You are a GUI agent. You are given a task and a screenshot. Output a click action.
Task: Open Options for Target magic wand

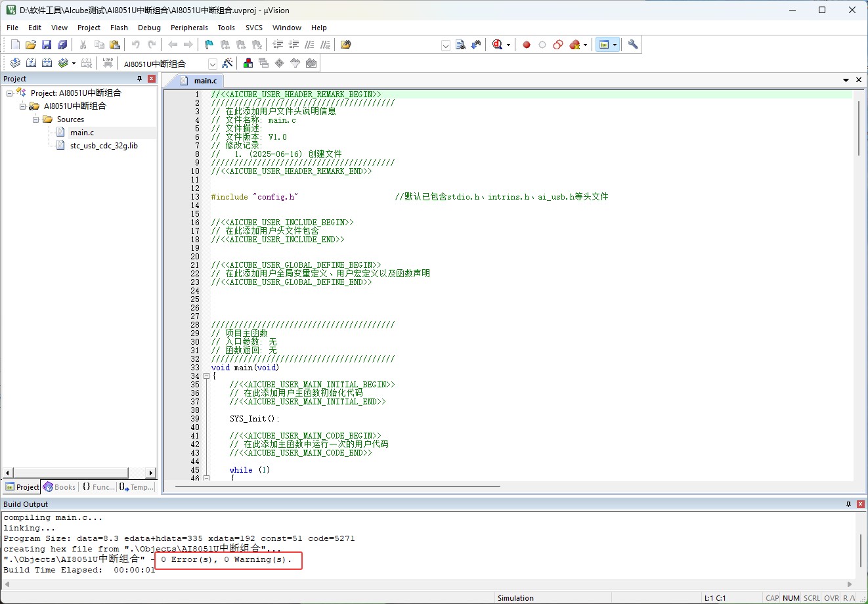(x=227, y=63)
